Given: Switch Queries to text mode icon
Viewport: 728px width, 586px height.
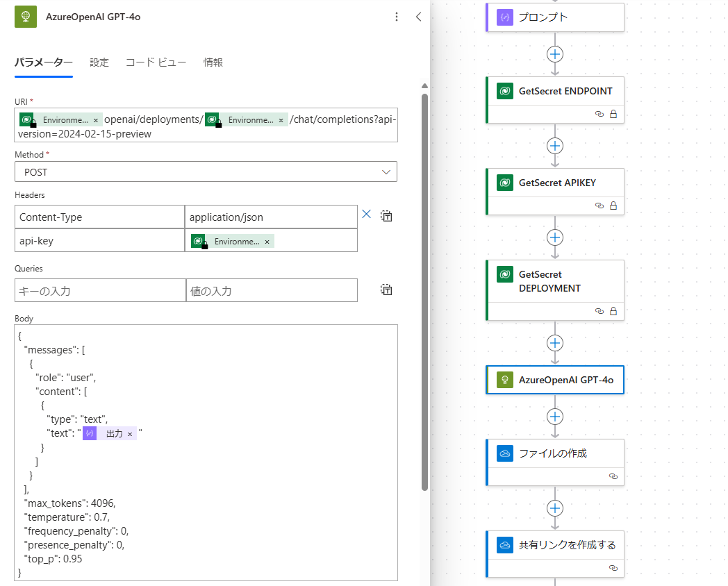Looking at the screenshot, I should [x=386, y=290].
